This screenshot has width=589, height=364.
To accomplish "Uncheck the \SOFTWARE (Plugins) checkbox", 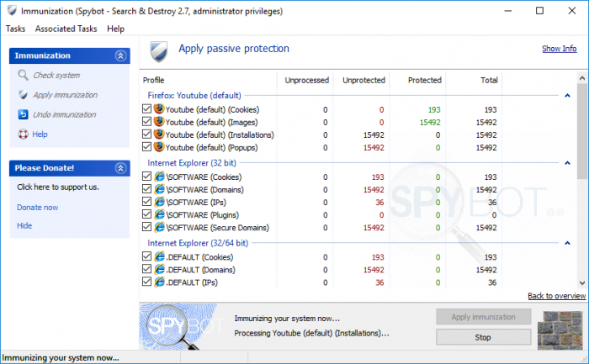I will point(147,214).
